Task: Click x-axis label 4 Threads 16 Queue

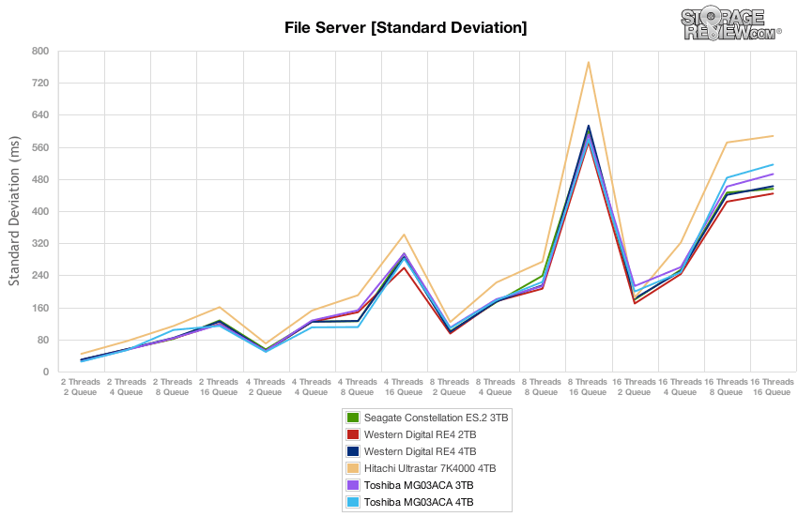Action: click(x=404, y=388)
